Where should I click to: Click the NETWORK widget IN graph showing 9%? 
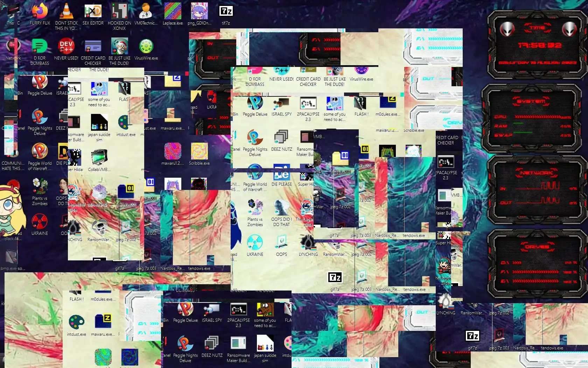(x=537, y=186)
